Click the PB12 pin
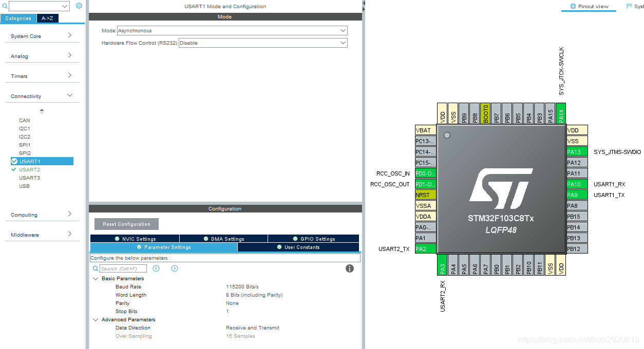Viewport: 644px width, 349px height. coord(577,249)
